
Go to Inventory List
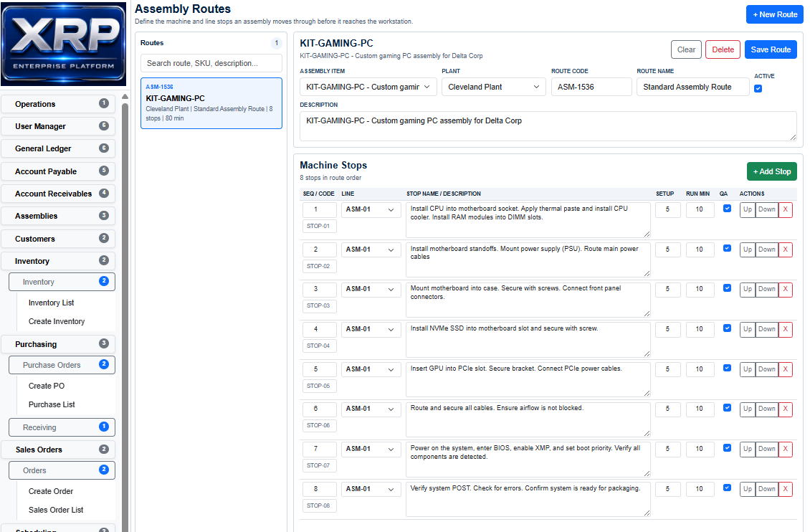51,303
